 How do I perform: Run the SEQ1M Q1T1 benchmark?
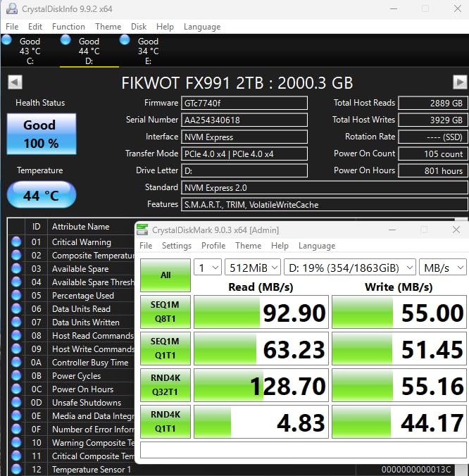pyautogui.click(x=165, y=349)
